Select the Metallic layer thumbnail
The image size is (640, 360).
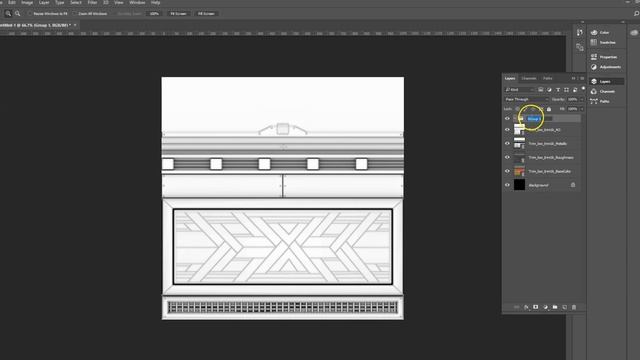point(519,143)
